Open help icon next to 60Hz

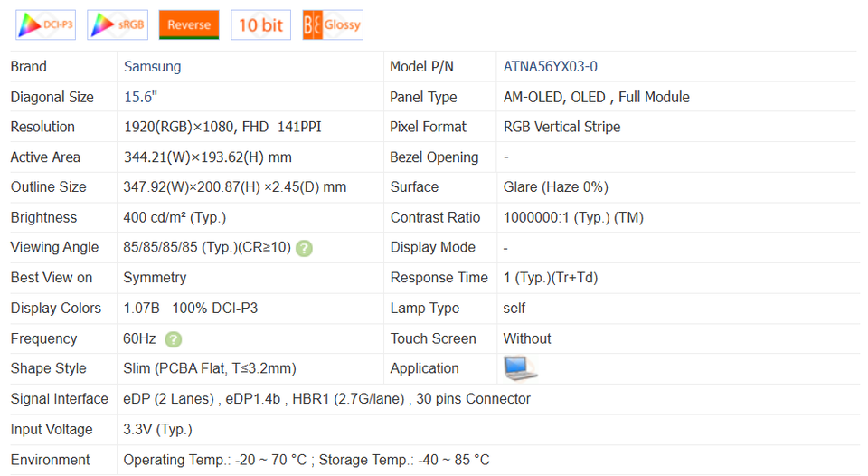tap(174, 339)
